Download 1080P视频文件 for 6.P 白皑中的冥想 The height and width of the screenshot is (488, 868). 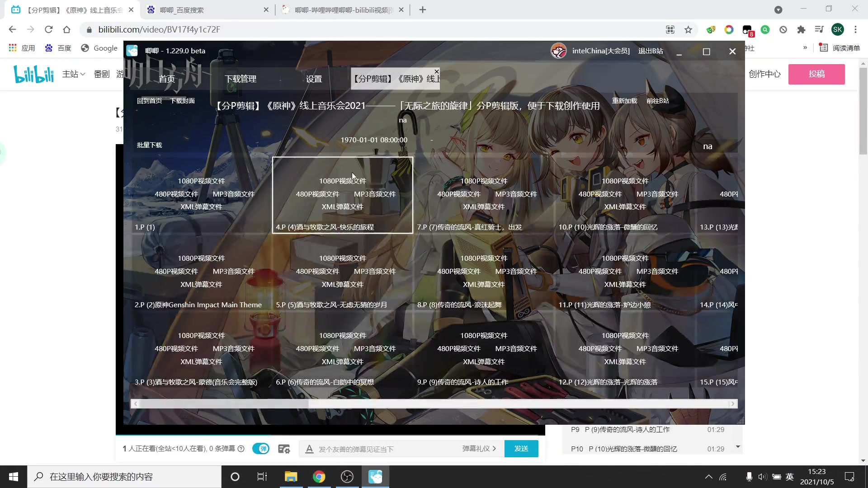click(343, 335)
